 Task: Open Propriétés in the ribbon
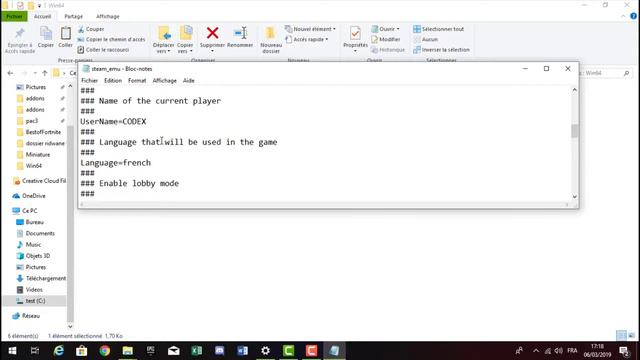[x=355, y=39]
